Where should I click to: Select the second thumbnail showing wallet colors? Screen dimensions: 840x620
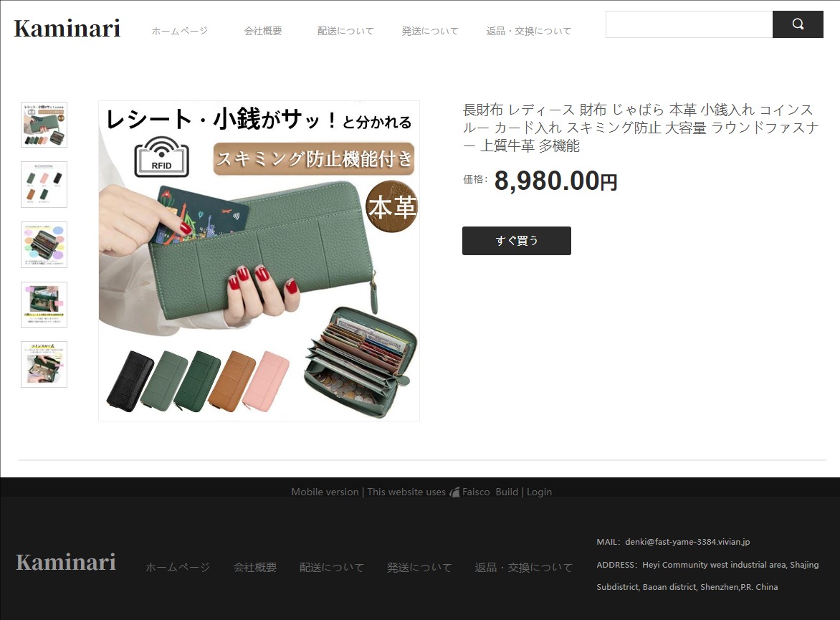point(44,185)
